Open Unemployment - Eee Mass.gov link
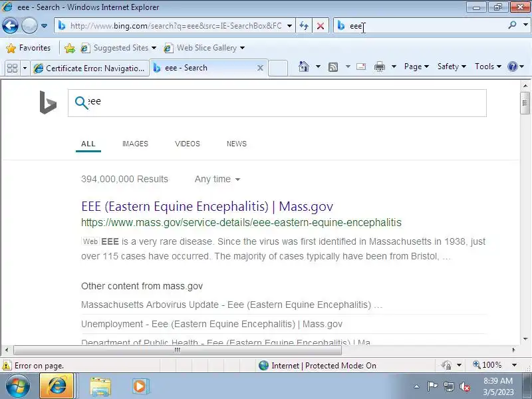This screenshot has height=399, width=532. (x=211, y=324)
